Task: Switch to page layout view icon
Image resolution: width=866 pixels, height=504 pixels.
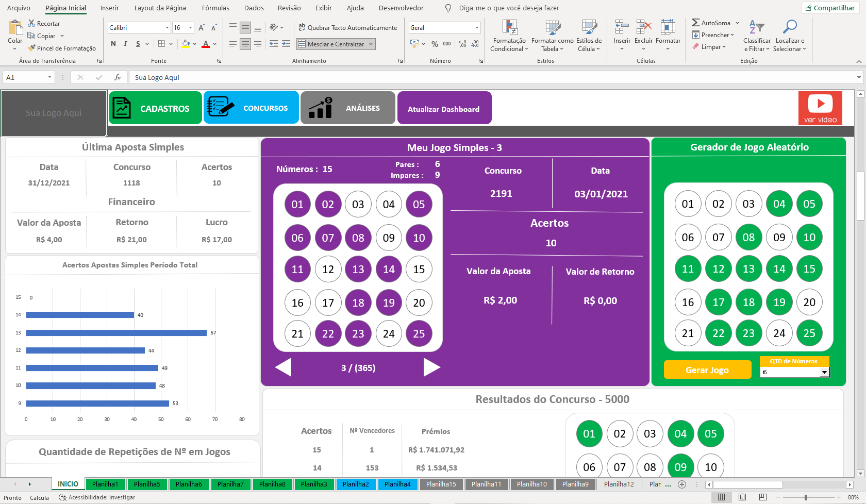Action: click(742, 497)
